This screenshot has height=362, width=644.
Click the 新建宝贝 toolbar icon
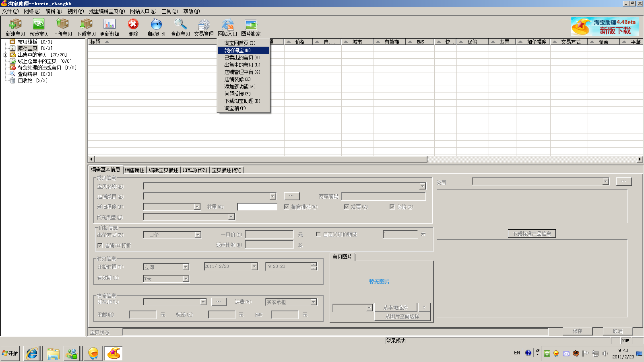tap(15, 27)
